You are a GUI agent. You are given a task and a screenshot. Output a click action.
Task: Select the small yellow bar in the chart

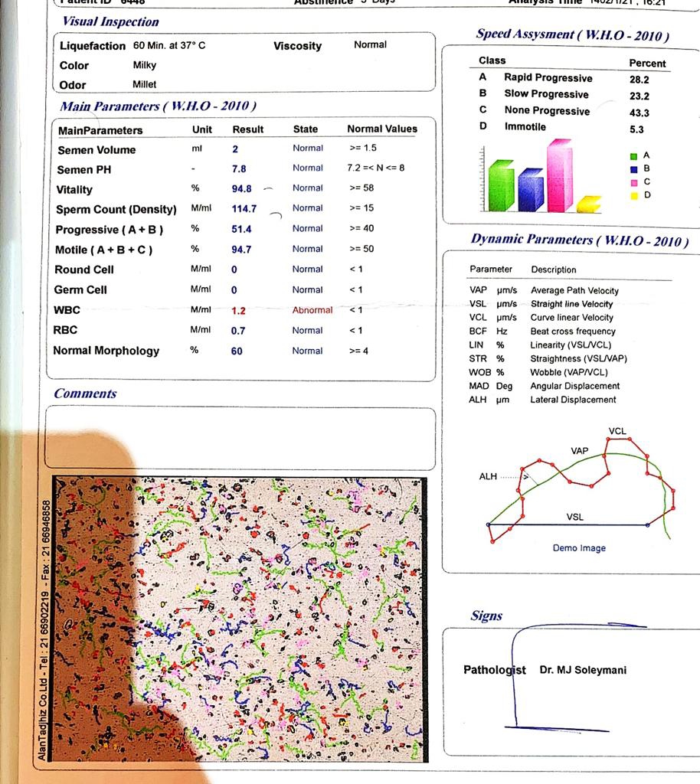click(589, 204)
